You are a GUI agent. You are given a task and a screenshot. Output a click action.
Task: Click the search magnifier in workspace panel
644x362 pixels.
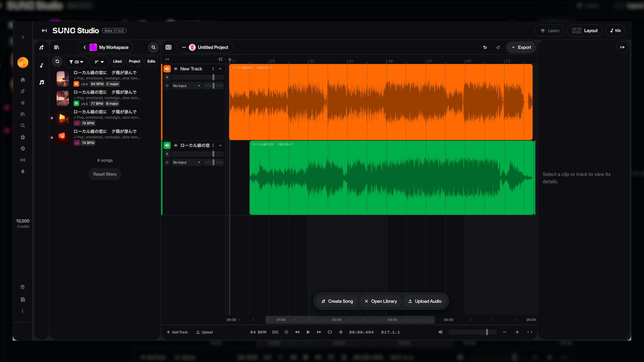(153, 47)
